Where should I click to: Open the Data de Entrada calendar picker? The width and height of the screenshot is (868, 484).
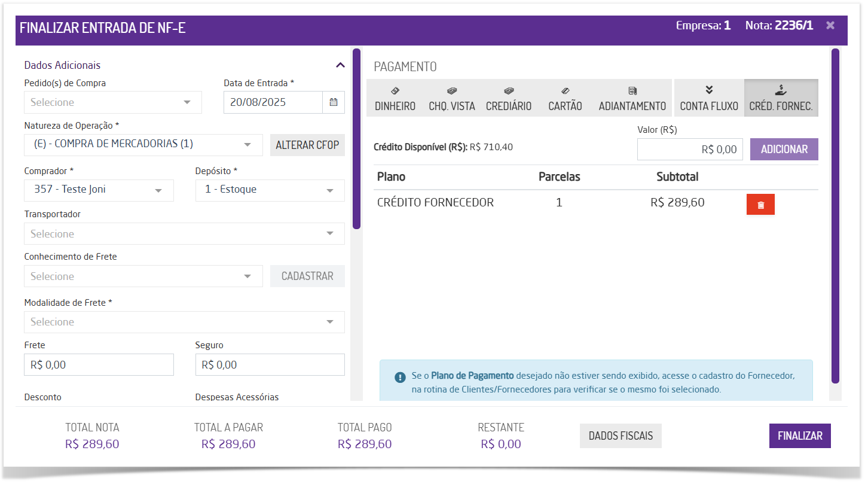pos(334,102)
